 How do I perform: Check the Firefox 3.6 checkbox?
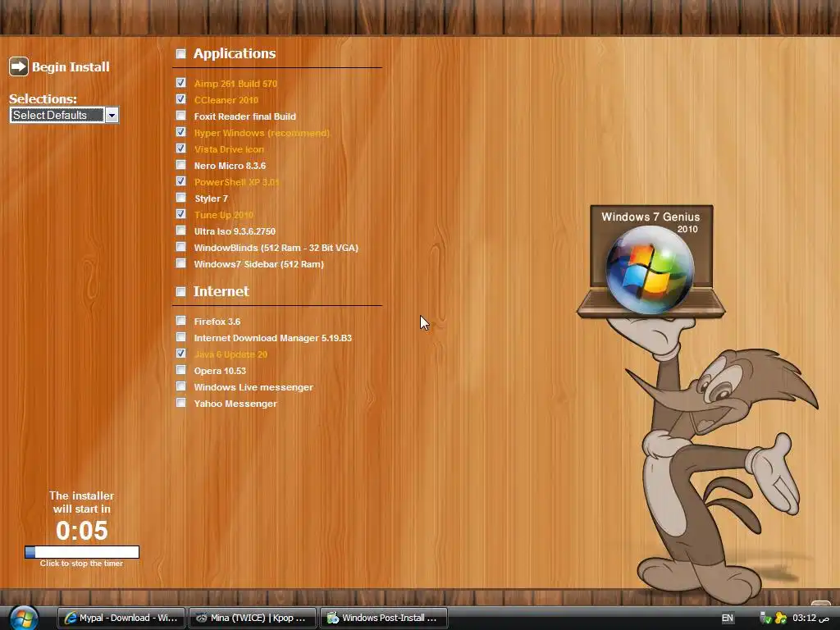coord(181,321)
